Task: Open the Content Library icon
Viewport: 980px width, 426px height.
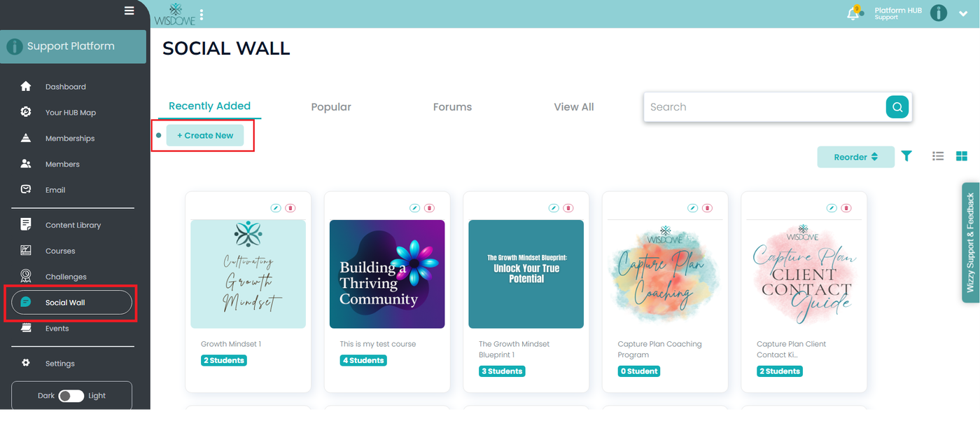Action: click(x=26, y=224)
